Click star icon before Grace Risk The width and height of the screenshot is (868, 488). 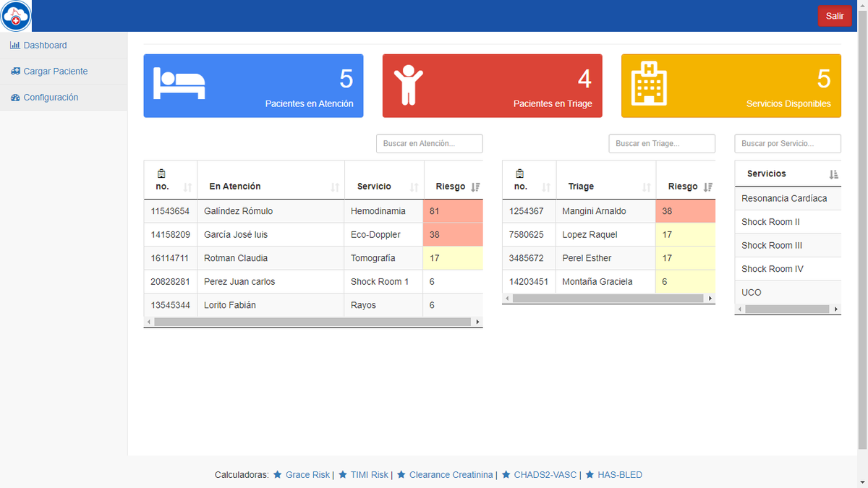(x=277, y=475)
